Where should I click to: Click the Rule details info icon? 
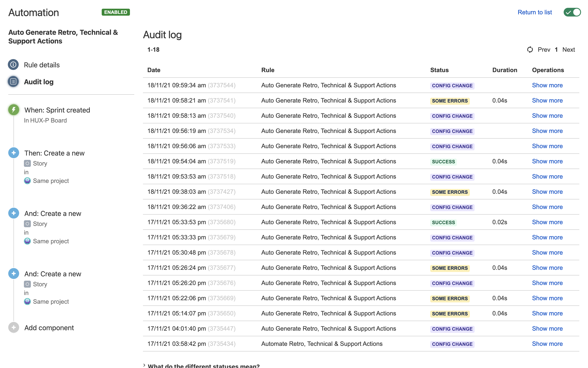[x=13, y=65]
